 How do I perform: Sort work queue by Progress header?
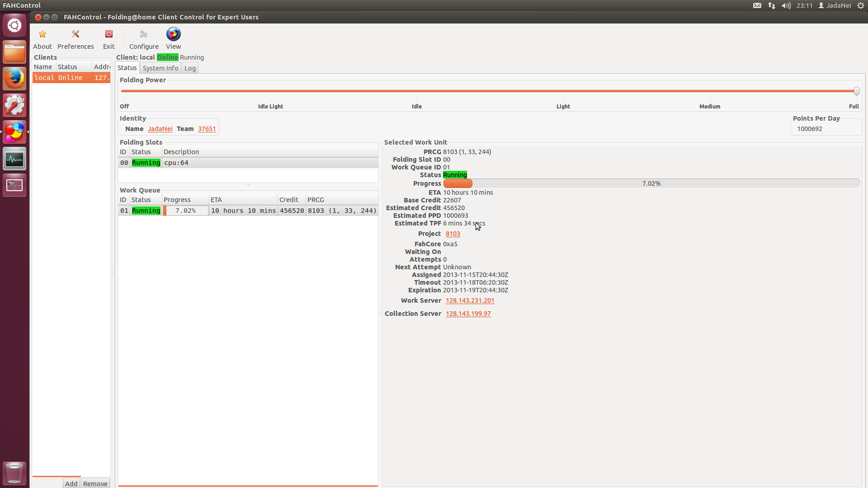(185, 200)
